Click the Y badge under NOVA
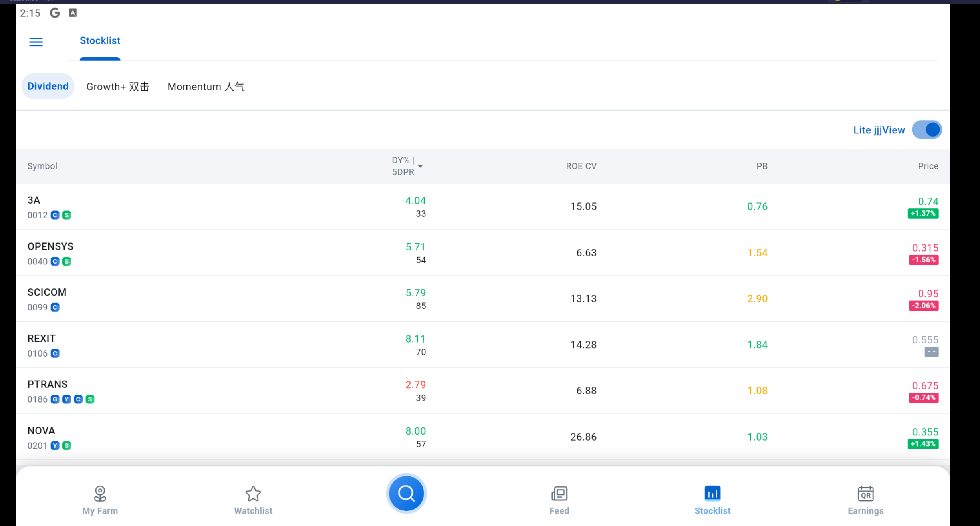 (x=55, y=445)
